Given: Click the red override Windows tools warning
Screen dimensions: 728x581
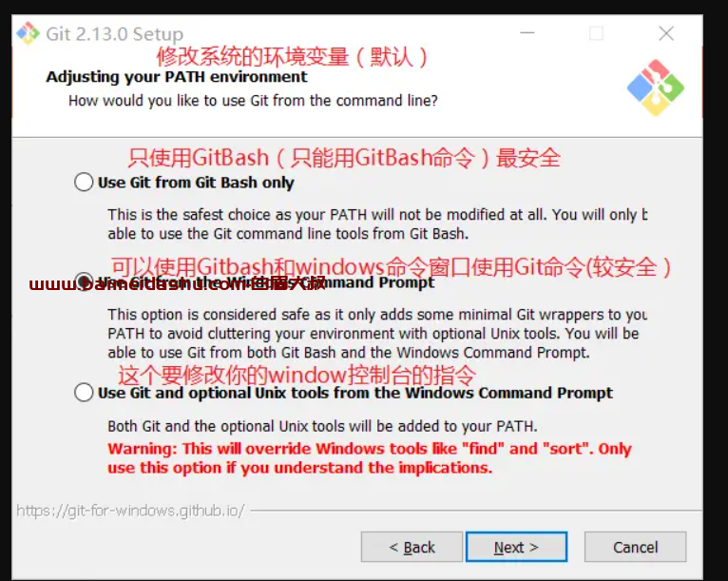Looking at the screenshot, I should point(370,458).
